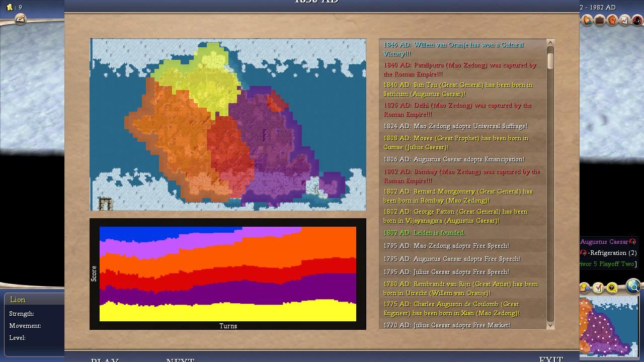Click the minimap in bottom-right corner

[609, 327]
